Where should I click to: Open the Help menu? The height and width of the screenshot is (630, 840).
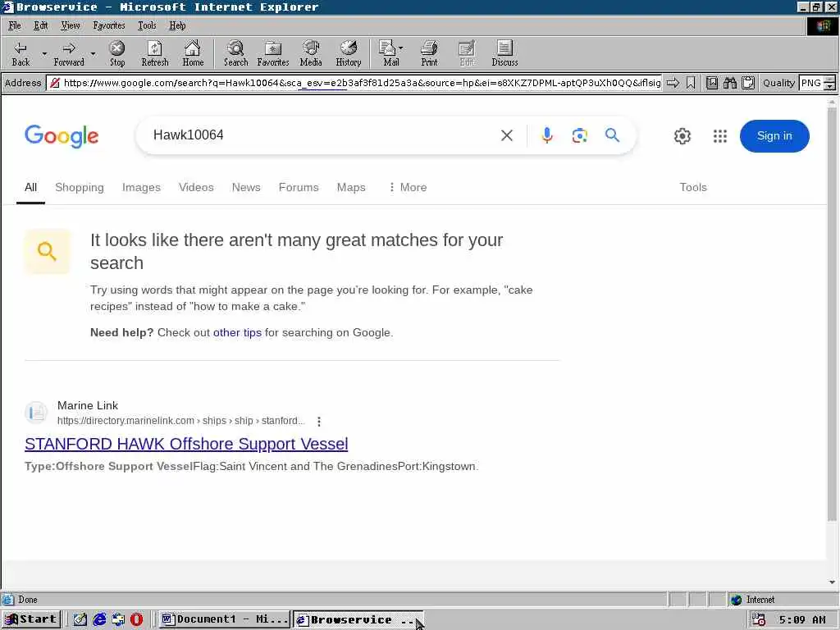tap(177, 25)
